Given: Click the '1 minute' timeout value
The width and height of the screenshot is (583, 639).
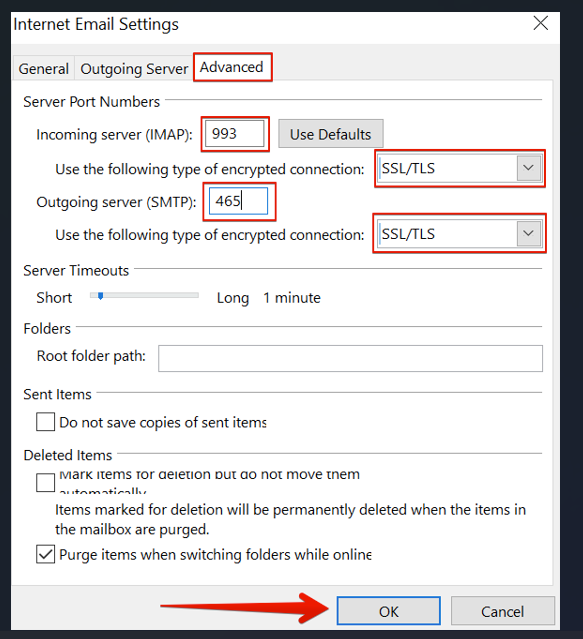Looking at the screenshot, I should point(292,298).
